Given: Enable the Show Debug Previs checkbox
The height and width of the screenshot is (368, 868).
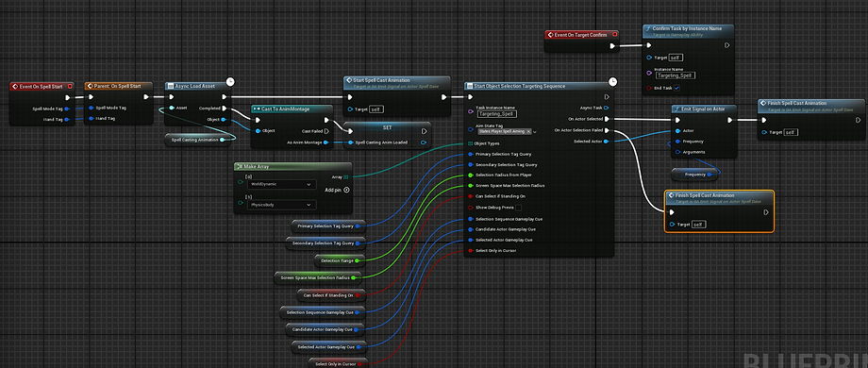Looking at the screenshot, I should [518, 208].
